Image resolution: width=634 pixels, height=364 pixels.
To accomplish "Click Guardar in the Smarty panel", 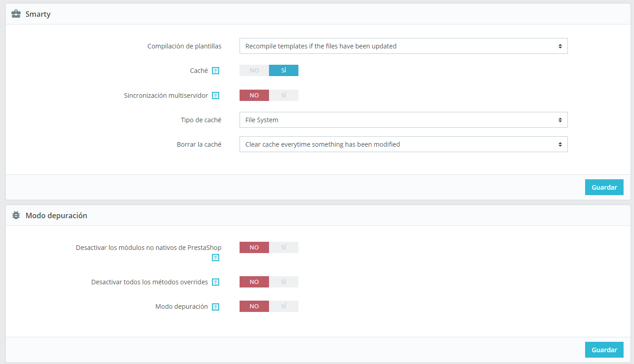I will click(604, 187).
